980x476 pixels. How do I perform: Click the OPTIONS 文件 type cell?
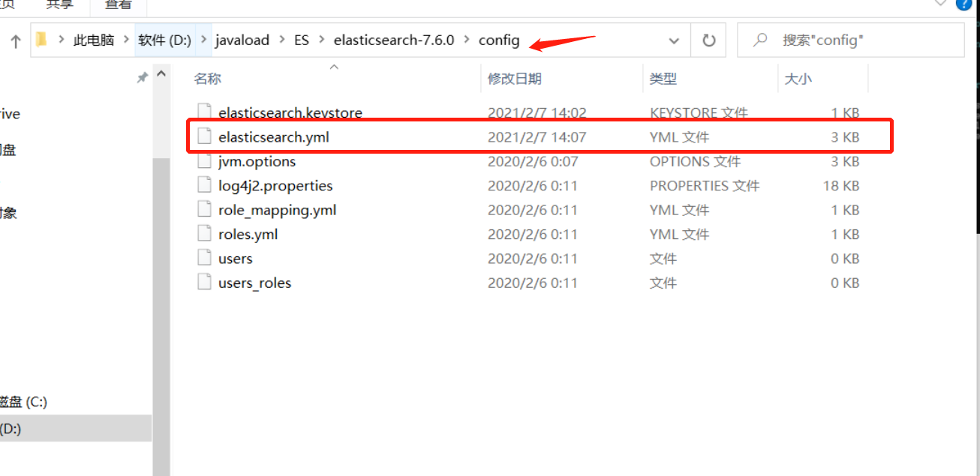696,161
